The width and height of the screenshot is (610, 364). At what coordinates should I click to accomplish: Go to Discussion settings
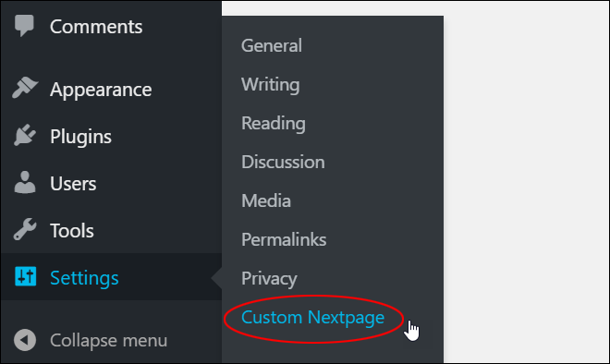283,162
